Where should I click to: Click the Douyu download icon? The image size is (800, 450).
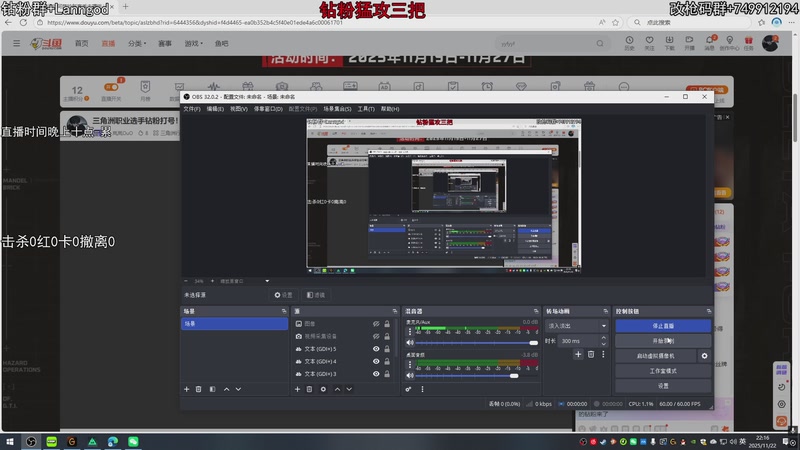pos(669,43)
